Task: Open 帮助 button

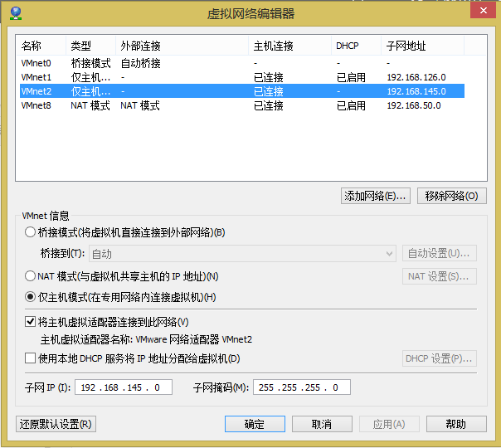Action: [456, 424]
